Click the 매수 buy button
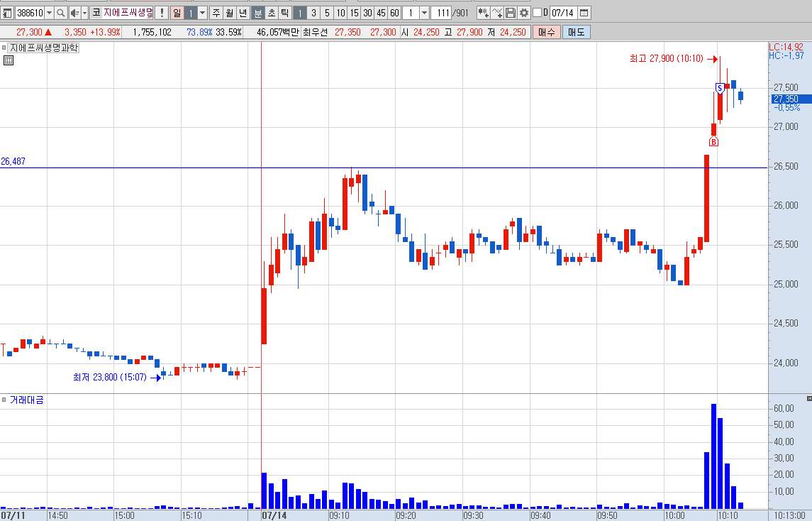The image size is (812, 521). (546, 32)
